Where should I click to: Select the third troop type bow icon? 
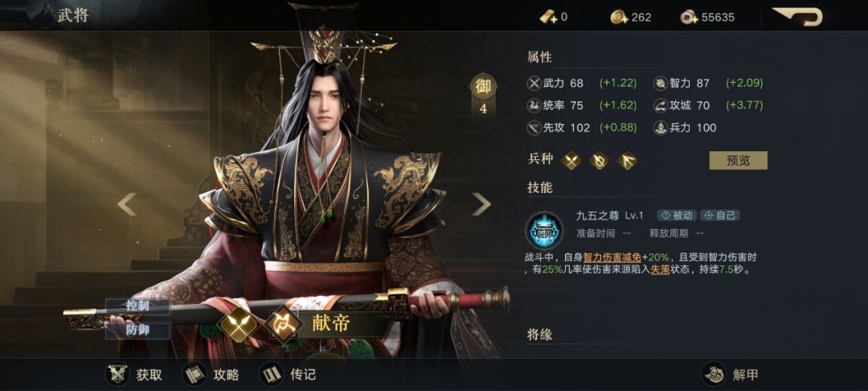(x=627, y=161)
